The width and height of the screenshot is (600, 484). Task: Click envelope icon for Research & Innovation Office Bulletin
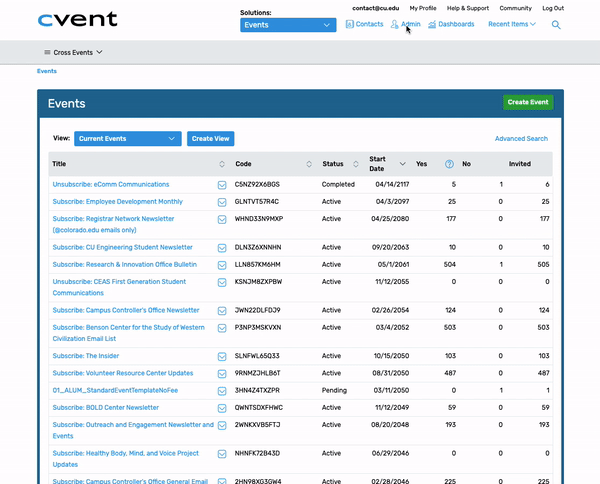coord(222,265)
